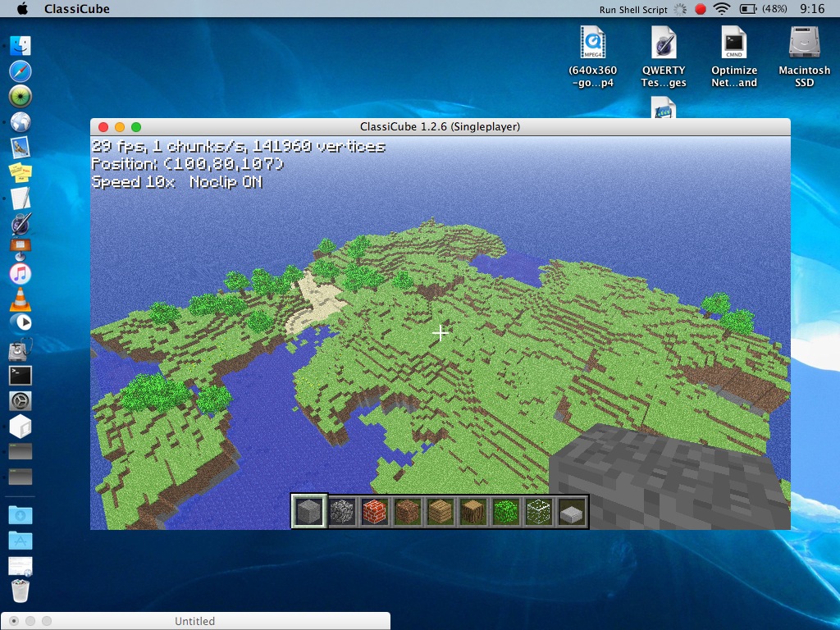The height and width of the screenshot is (630, 840).
Task: Open the Applications folder in dock
Action: coord(21,541)
